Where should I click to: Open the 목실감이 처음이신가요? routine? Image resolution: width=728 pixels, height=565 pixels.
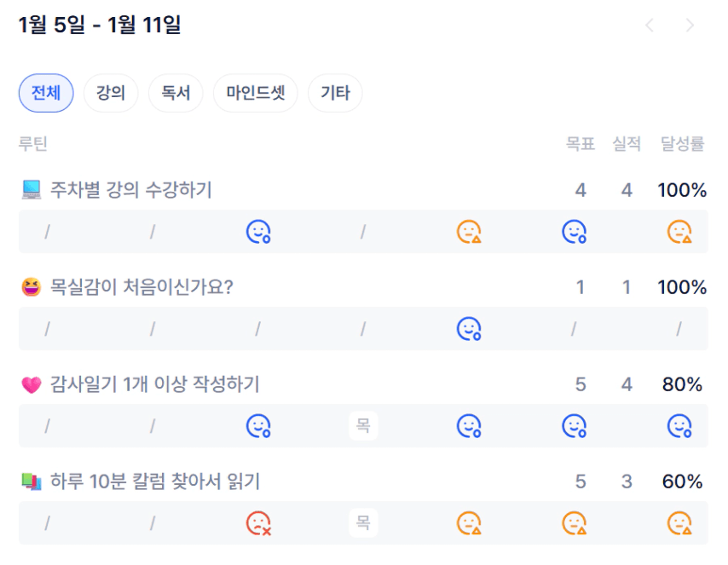point(142,288)
